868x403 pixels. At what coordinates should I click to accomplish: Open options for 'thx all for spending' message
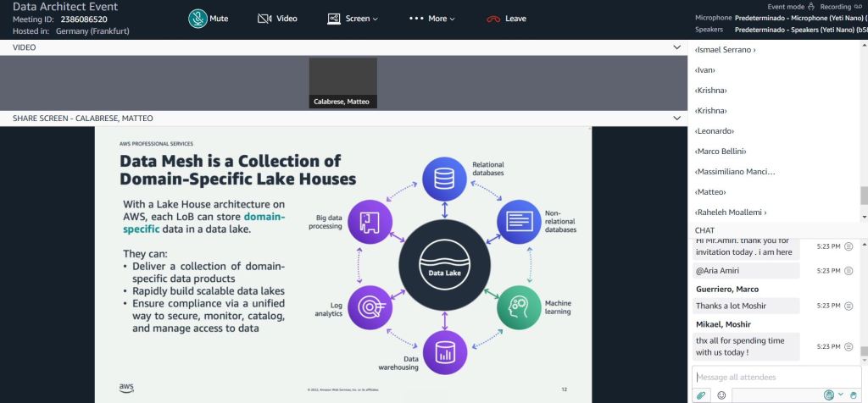[849, 346]
